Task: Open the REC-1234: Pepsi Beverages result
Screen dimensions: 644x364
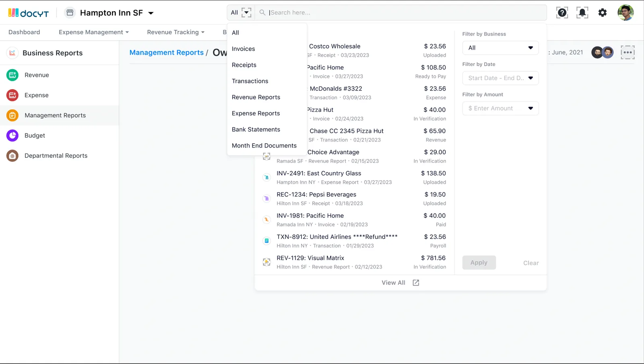Action: pos(354,199)
